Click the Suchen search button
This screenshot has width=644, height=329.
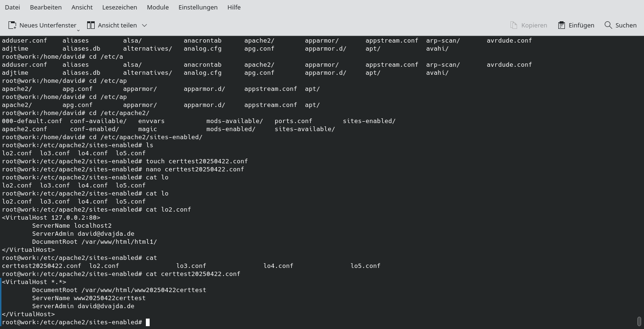click(x=620, y=25)
